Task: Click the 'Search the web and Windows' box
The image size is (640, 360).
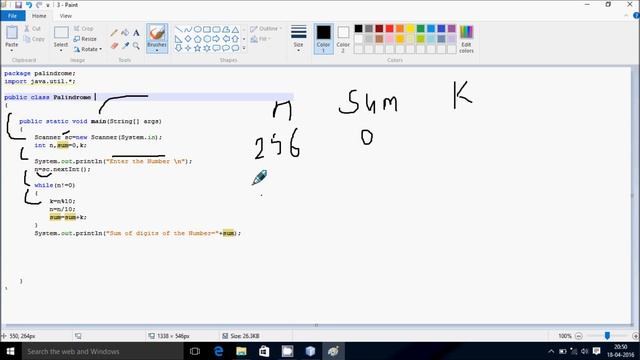Action: [102, 351]
